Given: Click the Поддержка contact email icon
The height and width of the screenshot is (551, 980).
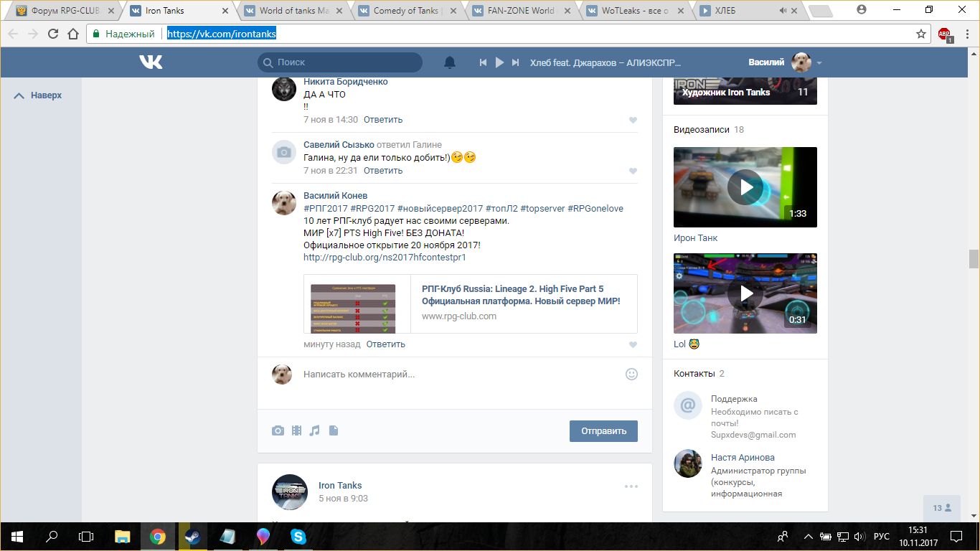Looking at the screenshot, I should 687,406.
